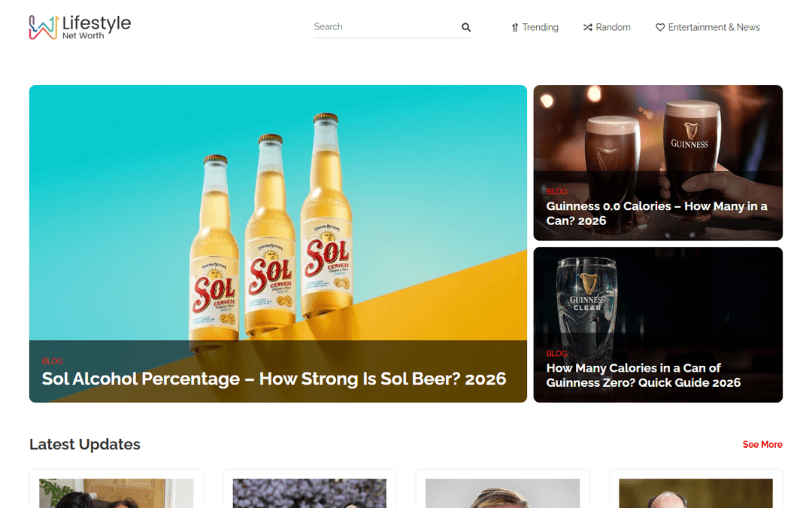Open second Latest Updates card with purple flowers
Screen dimensions: 812x508
pos(310,493)
